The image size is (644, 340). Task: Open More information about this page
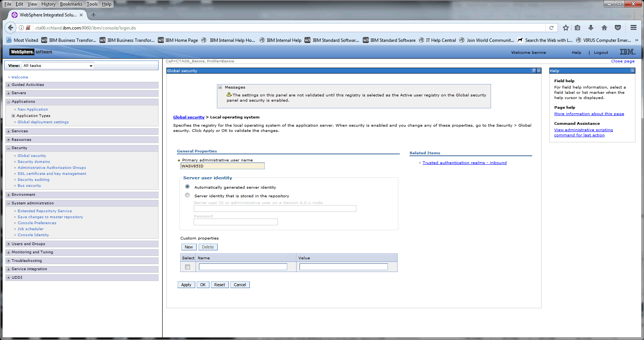pos(589,114)
